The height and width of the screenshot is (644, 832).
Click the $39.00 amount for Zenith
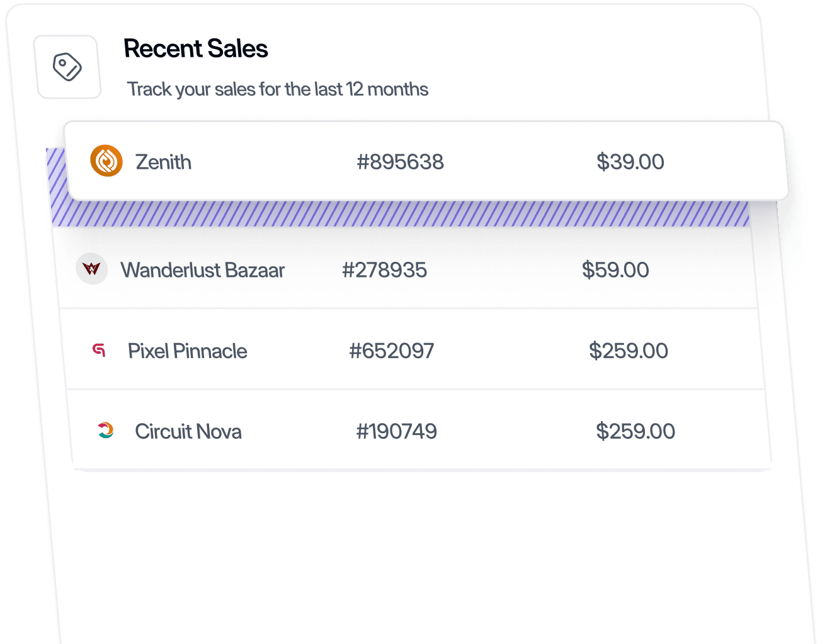tap(630, 162)
